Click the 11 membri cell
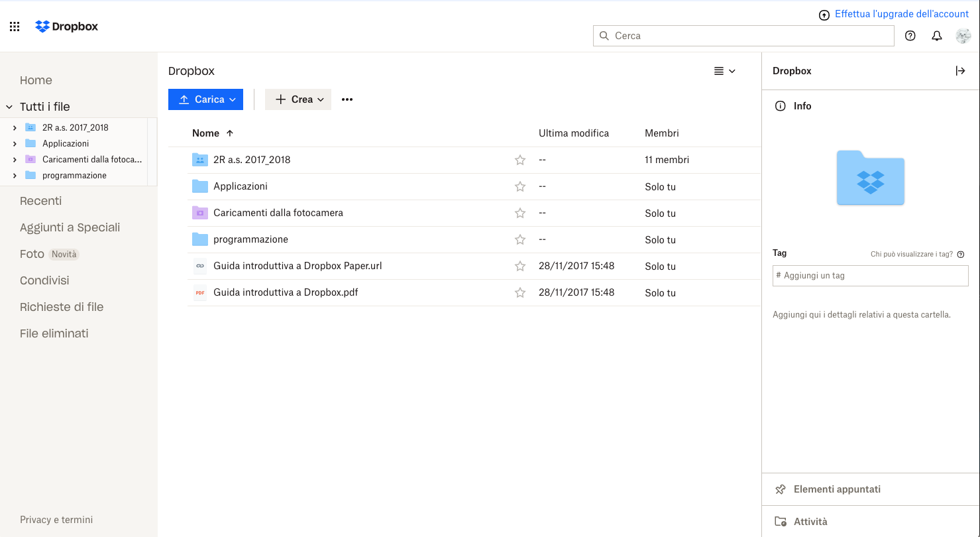 (667, 160)
